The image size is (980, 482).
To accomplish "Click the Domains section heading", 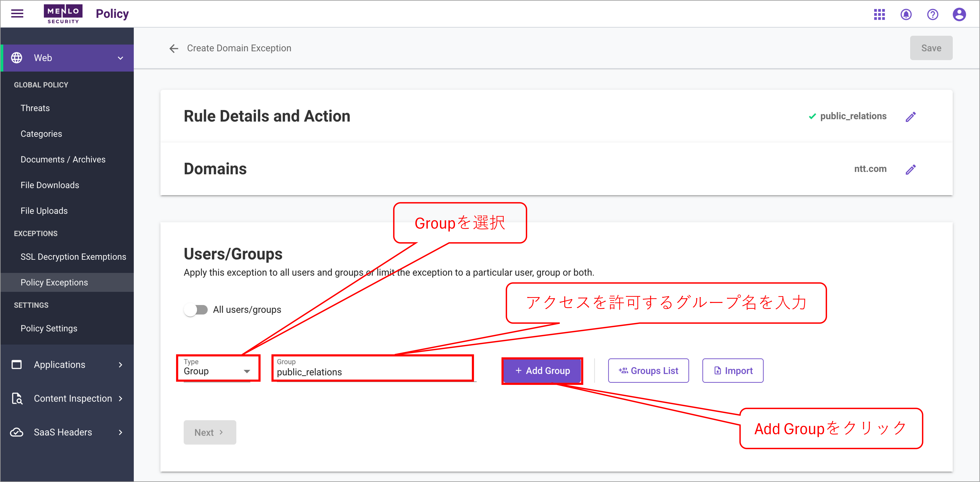I will point(215,169).
